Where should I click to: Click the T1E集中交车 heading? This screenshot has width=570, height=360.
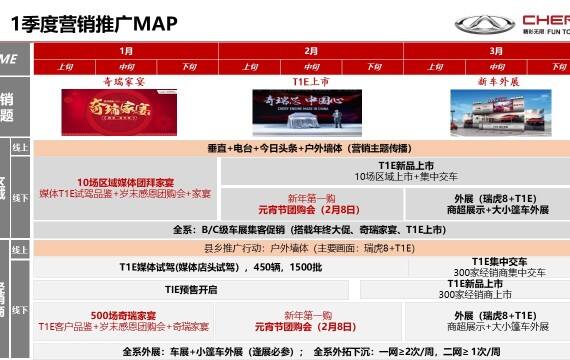[x=499, y=261]
